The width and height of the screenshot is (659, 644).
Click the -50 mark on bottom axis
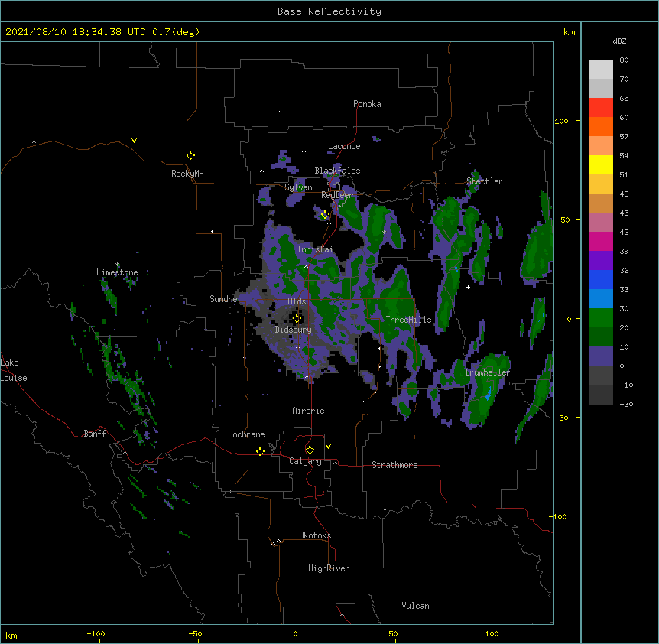pos(195,634)
